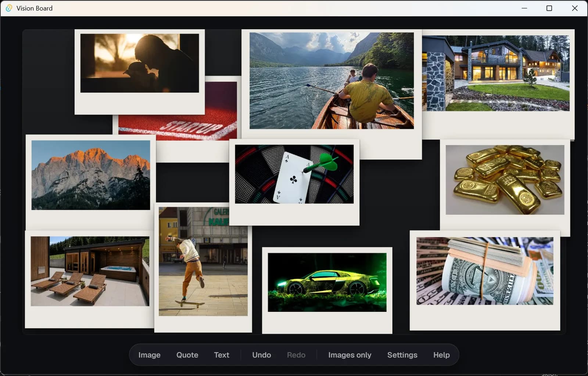Select the Text tool
Screen dimensions: 588x376
[222, 355]
